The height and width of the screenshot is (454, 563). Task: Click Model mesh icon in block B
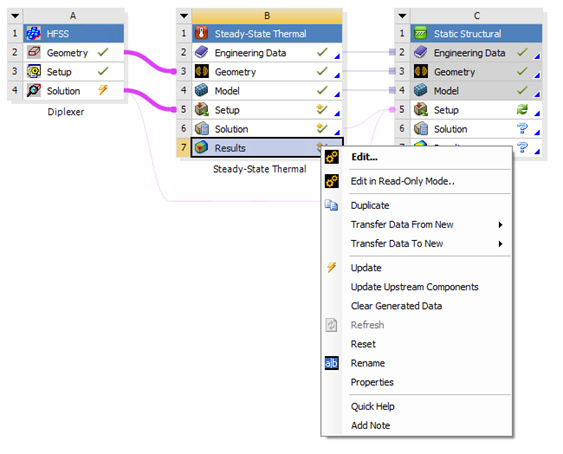201,91
